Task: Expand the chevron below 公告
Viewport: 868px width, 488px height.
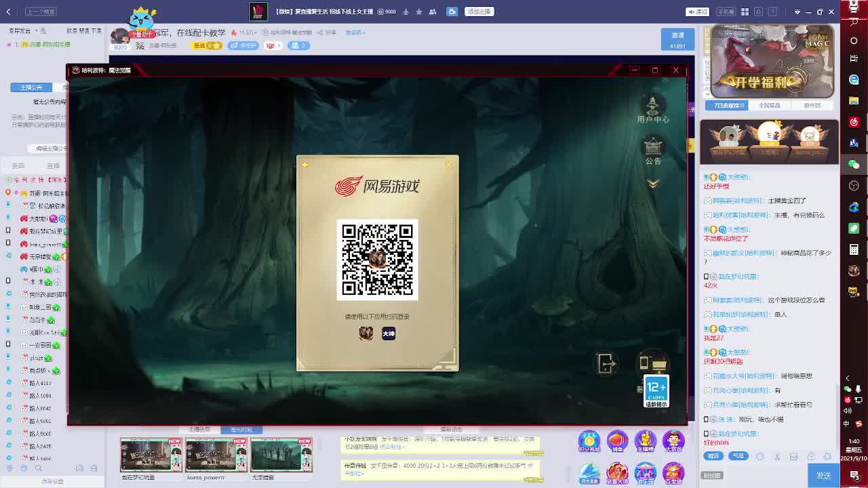Action: click(x=653, y=184)
